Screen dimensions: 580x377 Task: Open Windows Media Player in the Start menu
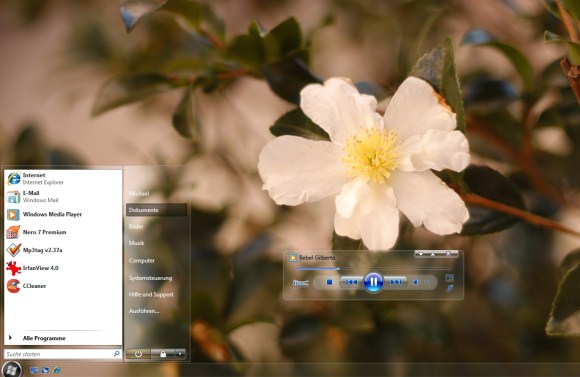coord(63,214)
